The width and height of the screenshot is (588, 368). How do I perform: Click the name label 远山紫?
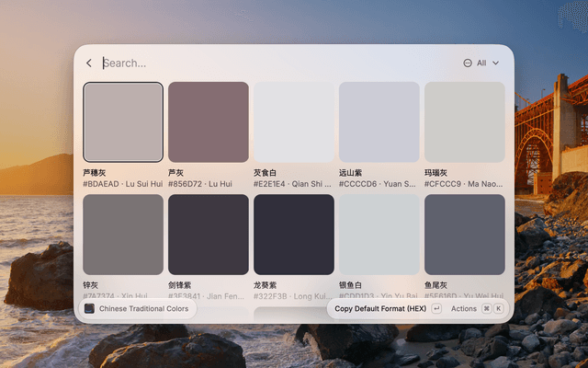click(350, 173)
